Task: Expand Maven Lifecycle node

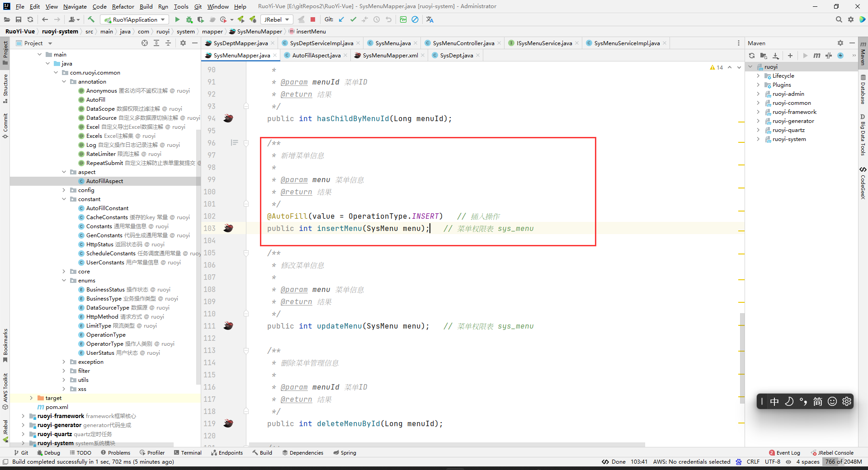Action: tap(759, 76)
